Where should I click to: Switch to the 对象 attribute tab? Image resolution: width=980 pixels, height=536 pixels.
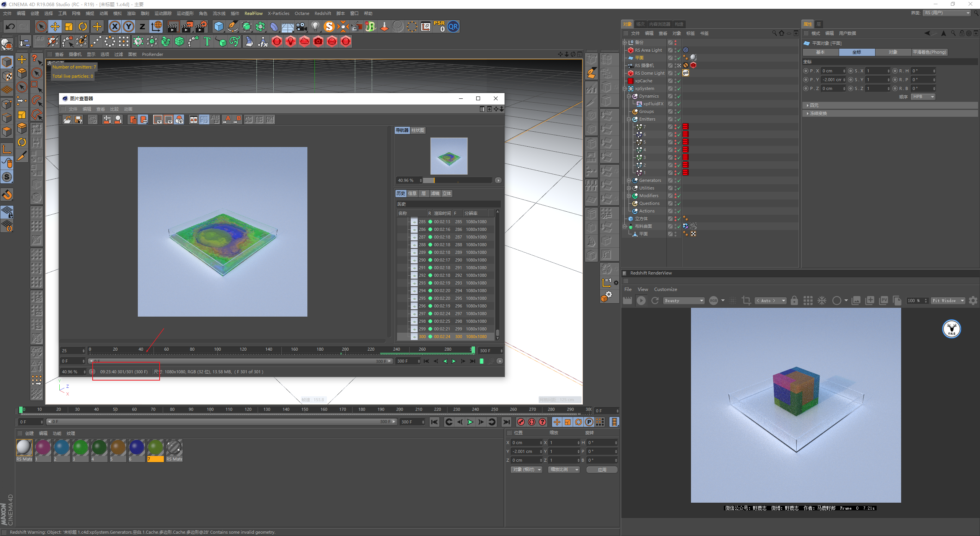(893, 52)
